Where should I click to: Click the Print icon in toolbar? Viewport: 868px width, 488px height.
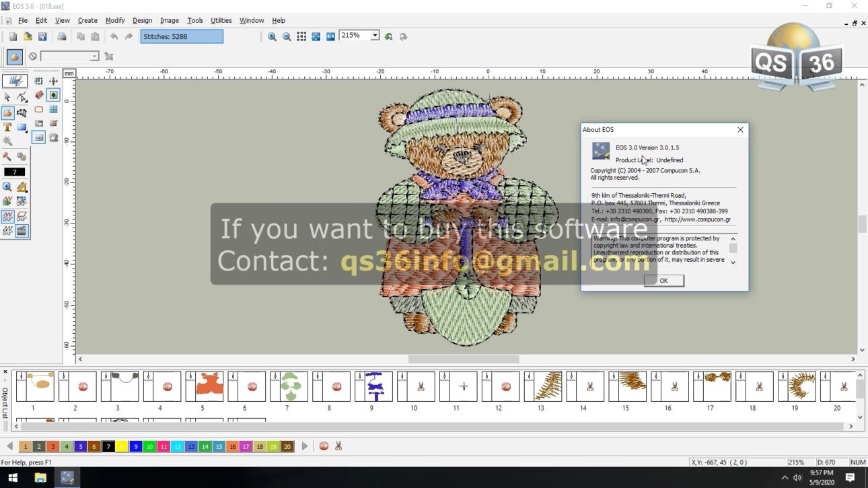(x=62, y=37)
